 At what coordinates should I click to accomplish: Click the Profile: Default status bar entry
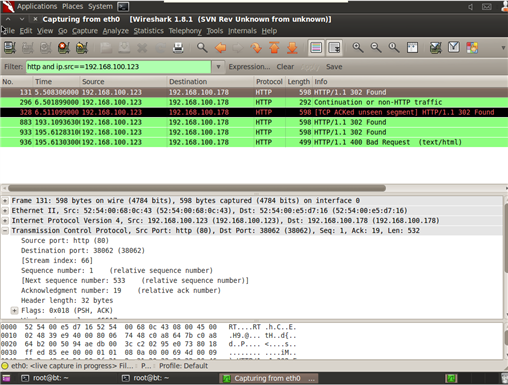coord(183,366)
